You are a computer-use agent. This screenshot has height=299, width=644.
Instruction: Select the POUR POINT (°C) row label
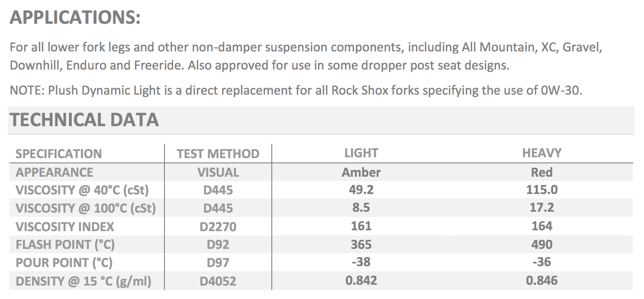(x=64, y=263)
